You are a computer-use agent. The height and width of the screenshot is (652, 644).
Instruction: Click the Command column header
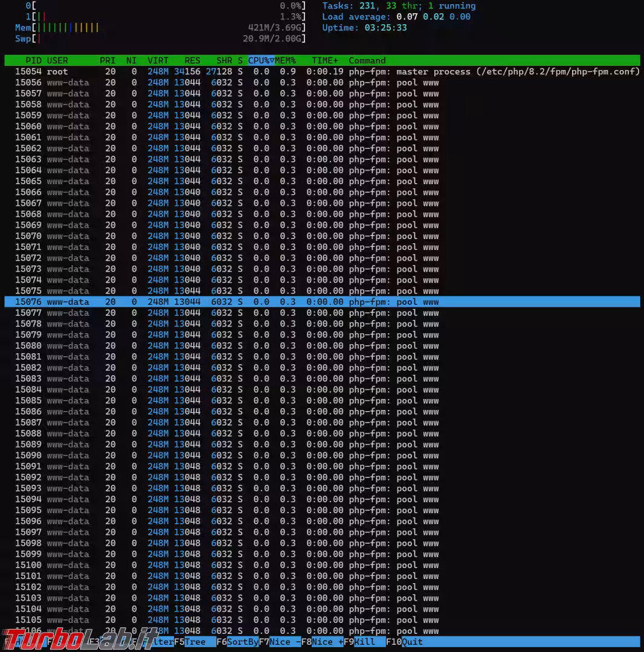[x=367, y=60]
